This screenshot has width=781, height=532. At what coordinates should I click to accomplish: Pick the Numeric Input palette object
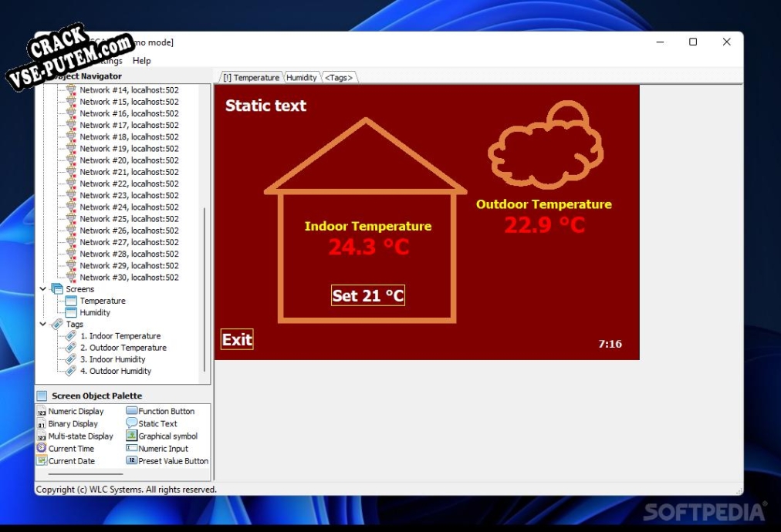tap(157, 449)
